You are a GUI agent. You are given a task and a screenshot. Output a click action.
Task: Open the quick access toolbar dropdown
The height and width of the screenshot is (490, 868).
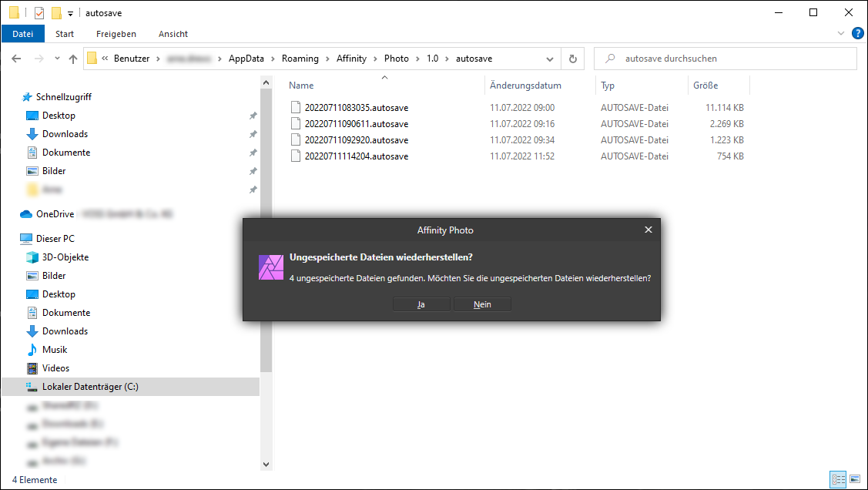(x=70, y=13)
